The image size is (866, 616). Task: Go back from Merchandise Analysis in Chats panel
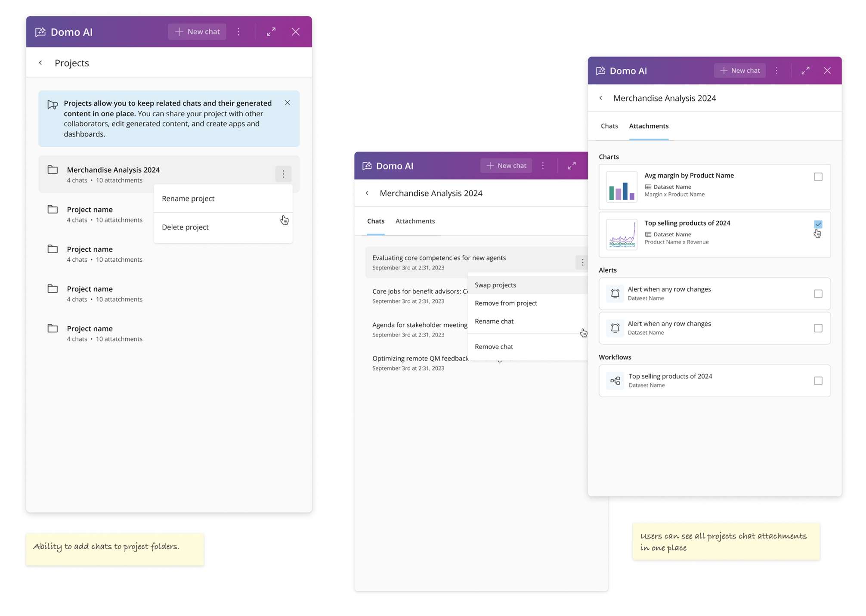coord(367,193)
